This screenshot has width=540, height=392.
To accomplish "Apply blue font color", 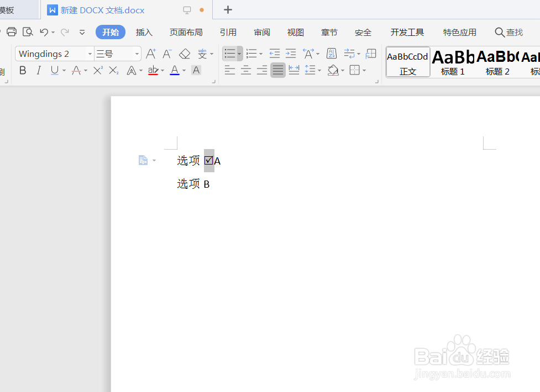I will click(175, 71).
